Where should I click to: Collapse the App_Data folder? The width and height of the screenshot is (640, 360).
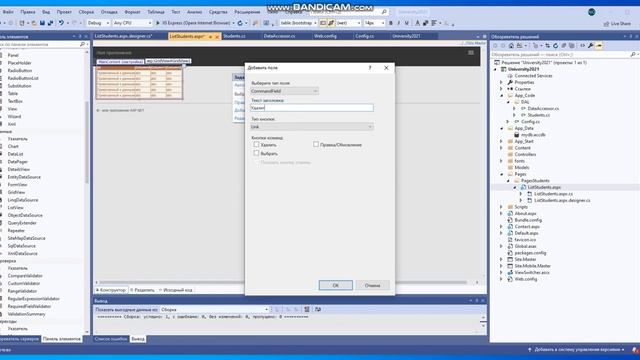point(502,128)
